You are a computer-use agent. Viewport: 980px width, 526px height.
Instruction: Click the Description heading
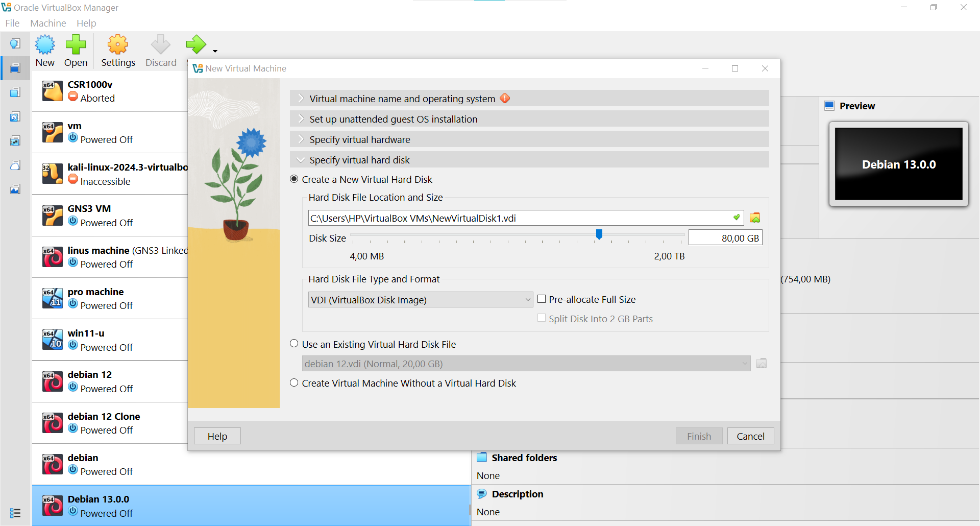pyautogui.click(x=518, y=494)
